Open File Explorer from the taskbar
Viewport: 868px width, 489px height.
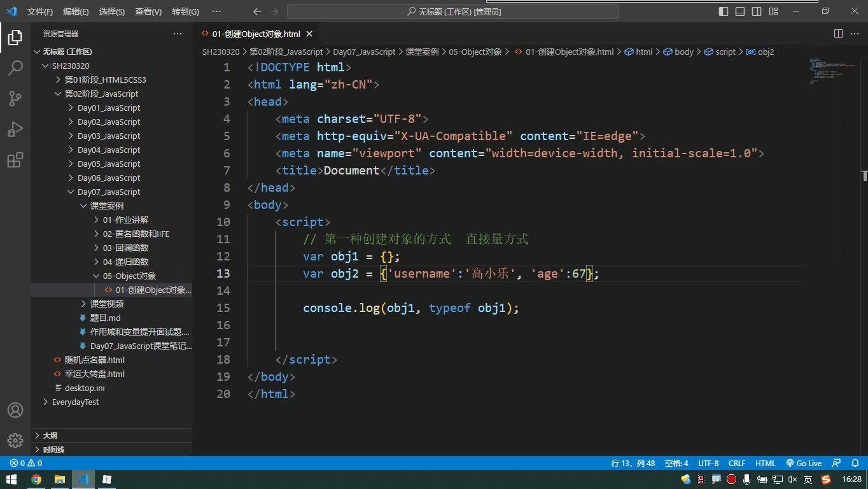pos(60,479)
